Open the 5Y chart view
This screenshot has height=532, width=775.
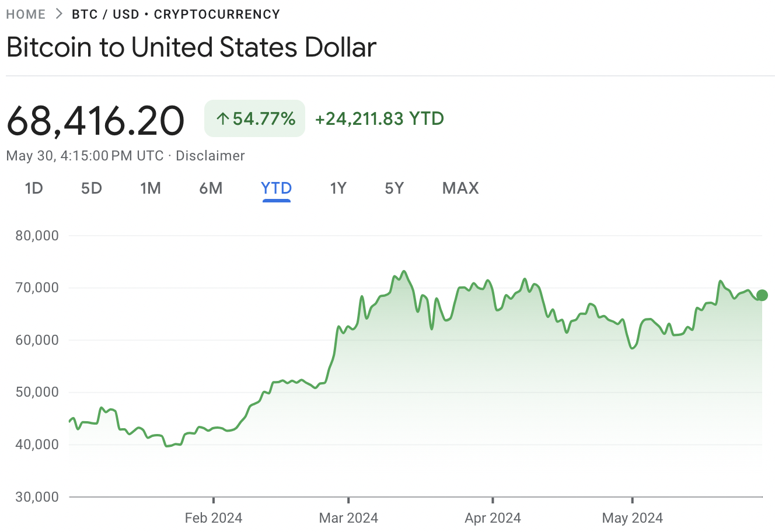(x=395, y=188)
